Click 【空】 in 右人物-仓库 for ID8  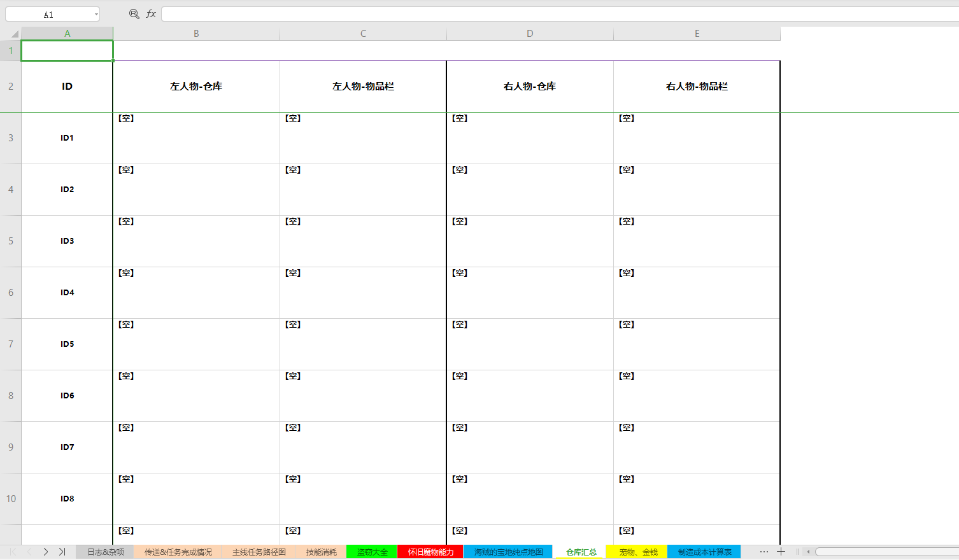460,479
